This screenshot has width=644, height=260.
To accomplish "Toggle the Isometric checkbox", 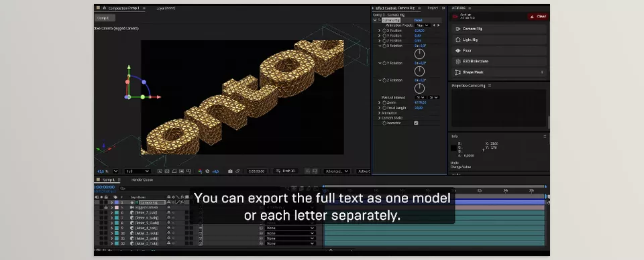I will 416,123.
